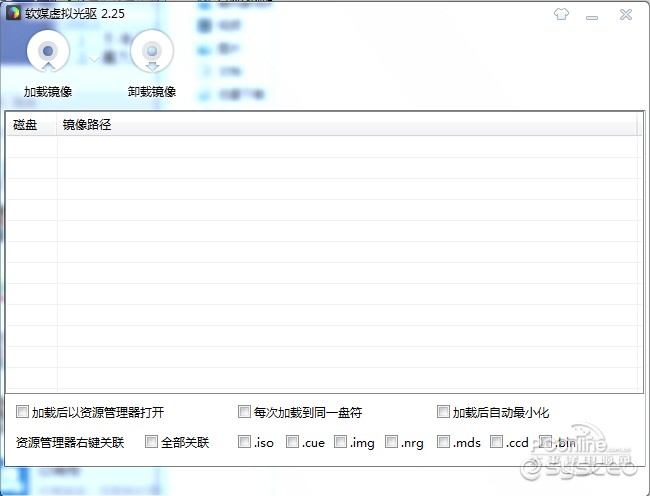This screenshot has height=496, width=650.
Task: Tick the .mds association checkbox
Action: click(443, 442)
